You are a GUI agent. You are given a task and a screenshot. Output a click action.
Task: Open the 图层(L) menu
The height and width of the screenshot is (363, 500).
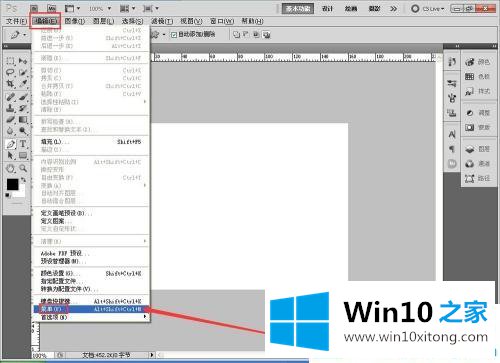(103, 21)
